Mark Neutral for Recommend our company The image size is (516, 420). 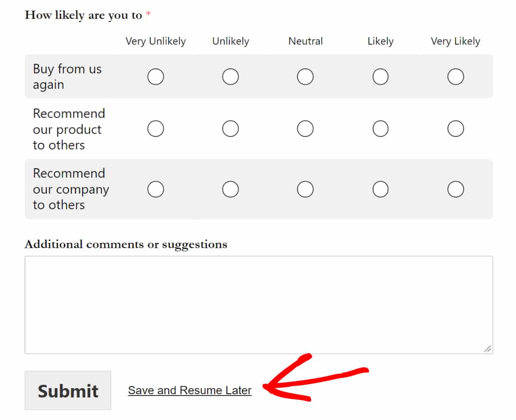tap(305, 189)
